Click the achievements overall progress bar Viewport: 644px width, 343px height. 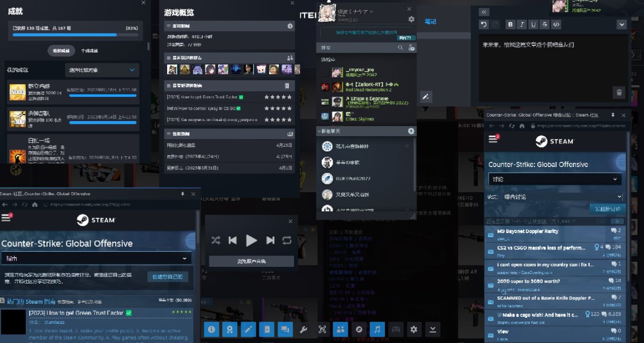(75, 35)
